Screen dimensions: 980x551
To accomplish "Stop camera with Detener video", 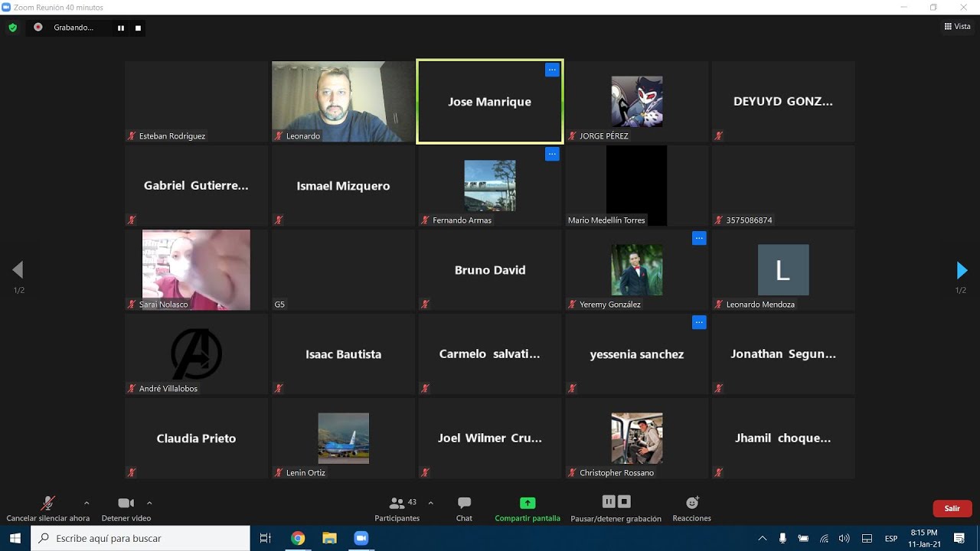I will pos(126,508).
